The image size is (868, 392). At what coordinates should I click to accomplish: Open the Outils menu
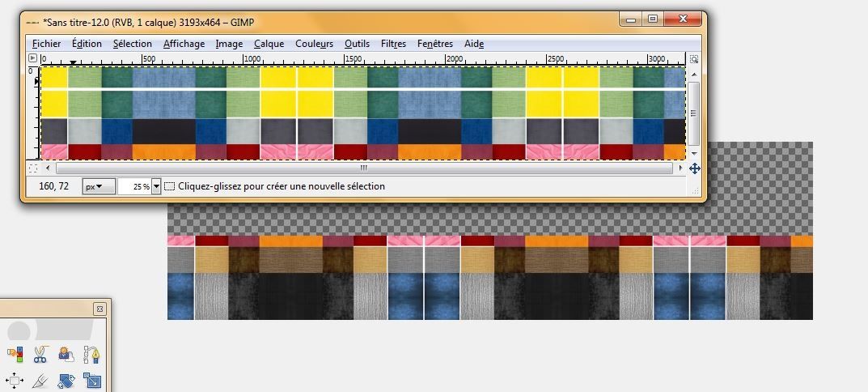[x=357, y=44]
